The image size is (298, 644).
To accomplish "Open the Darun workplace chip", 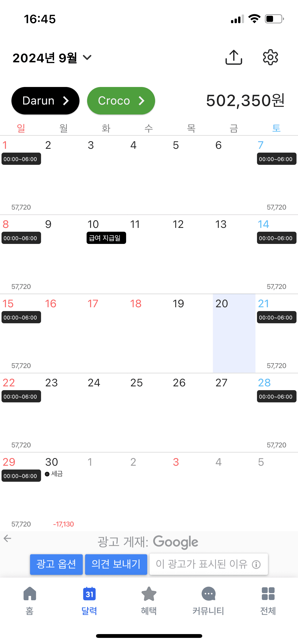I will coord(45,101).
